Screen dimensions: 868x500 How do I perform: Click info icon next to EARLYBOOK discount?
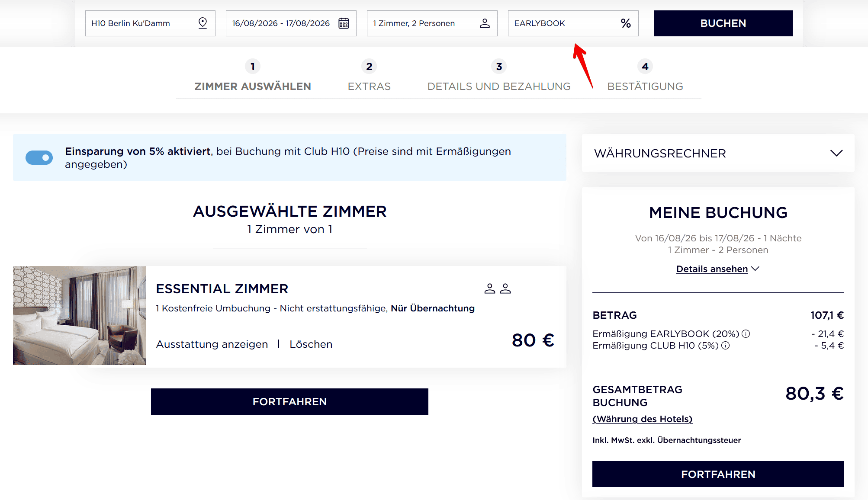[746, 333]
